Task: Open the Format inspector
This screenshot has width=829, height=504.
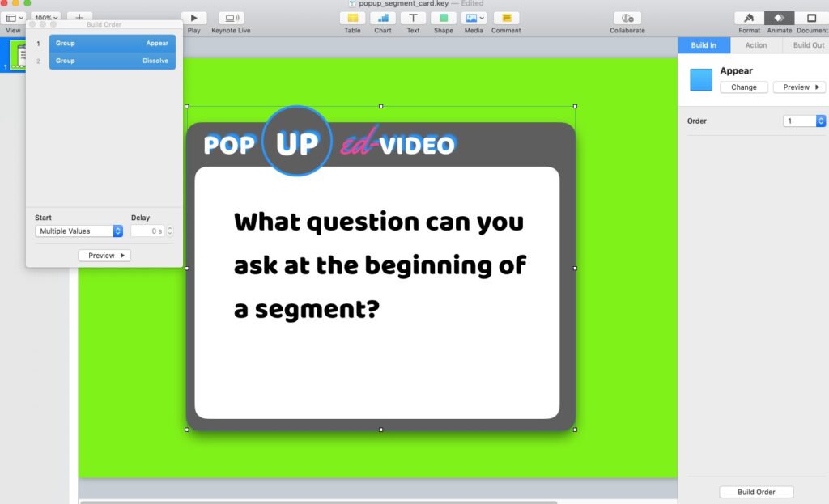Action: click(749, 18)
